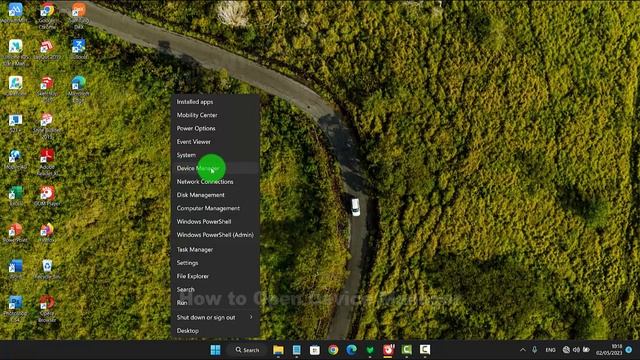
Task: Select the Recycle Bin desktop icon
Action: point(47,269)
